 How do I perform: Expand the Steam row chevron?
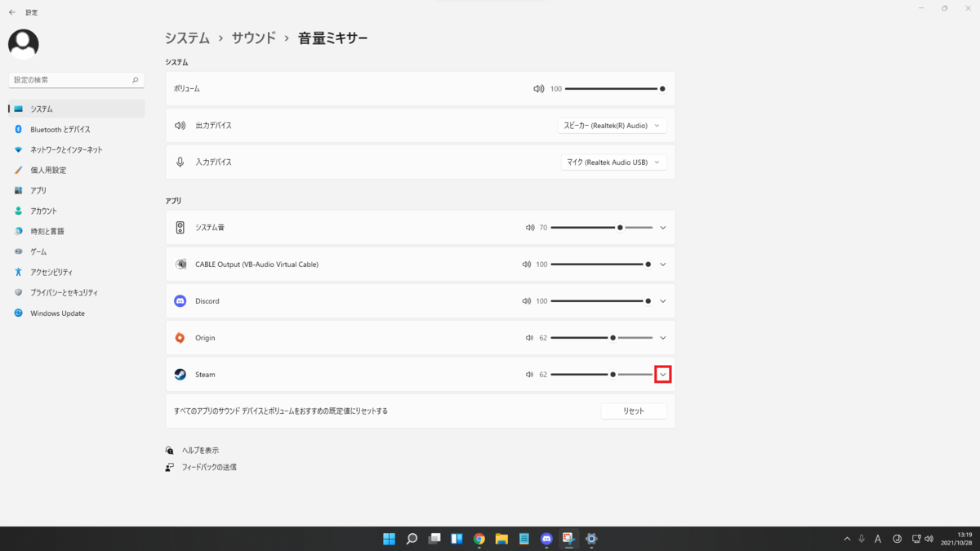coord(662,374)
